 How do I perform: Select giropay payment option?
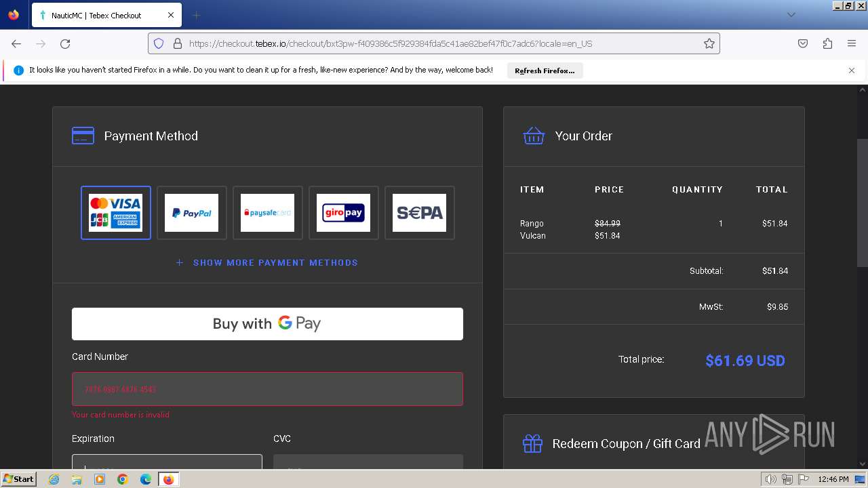pyautogui.click(x=344, y=213)
